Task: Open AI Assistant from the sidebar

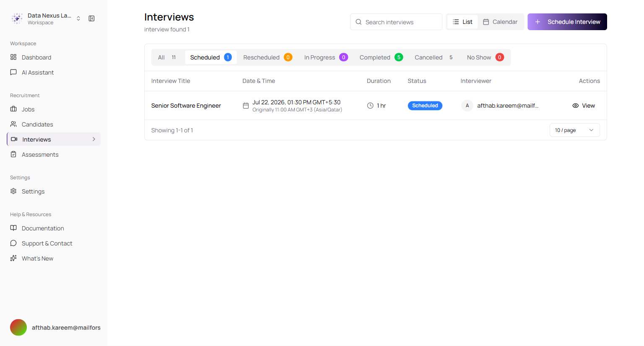Action: tap(54, 72)
